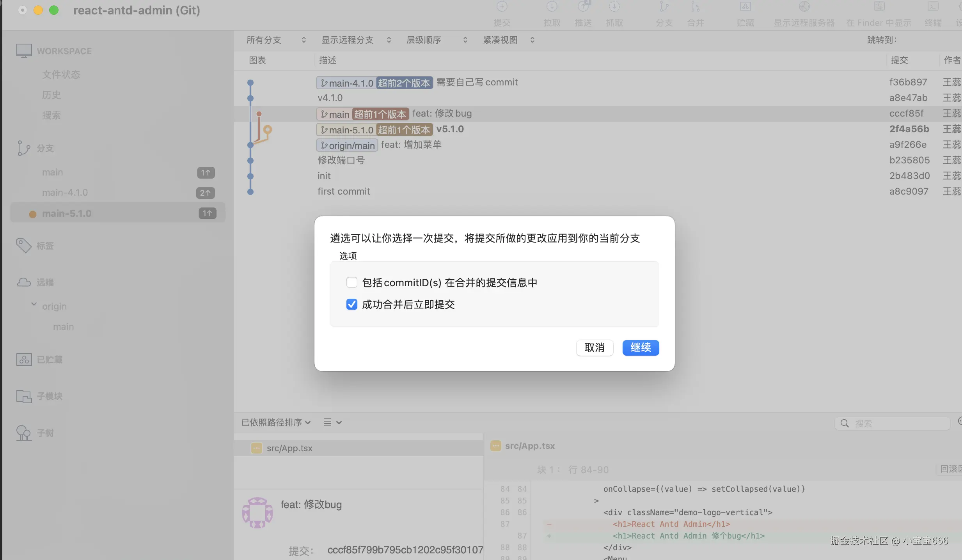Image resolution: width=962 pixels, height=560 pixels.
Task: Select the v5.1.0 commit row
Action: coord(598,129)
